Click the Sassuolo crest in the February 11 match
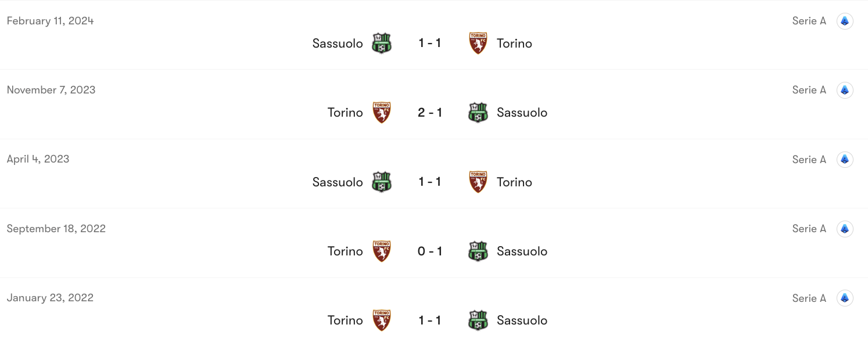The width and height of the screenshot is (868, 339). point(382,43)
